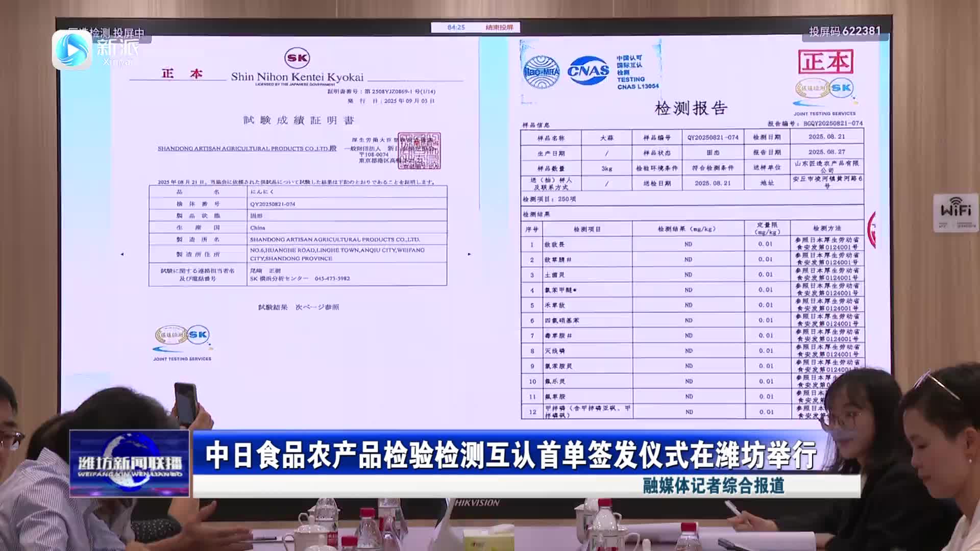The width and height of the screenshot is (980, 551).
Task: Click the 符合检测条件 cell
Action: tap(713, 168)
